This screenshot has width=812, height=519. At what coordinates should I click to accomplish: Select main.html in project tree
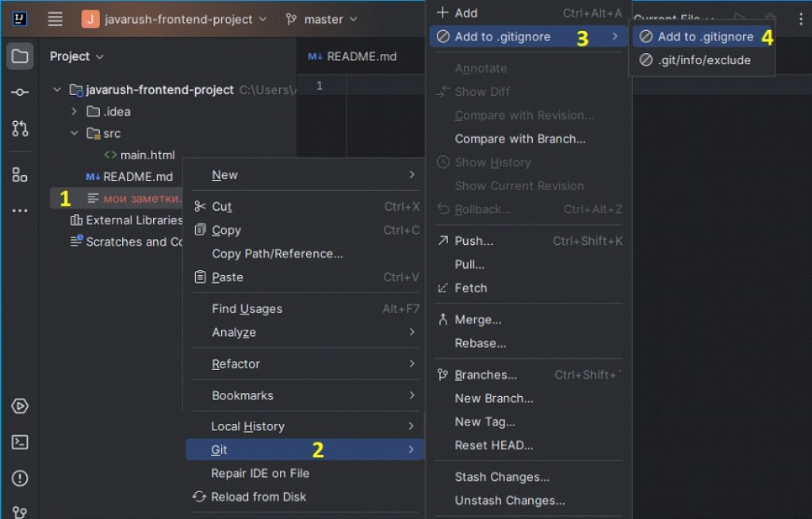[147, 155]
